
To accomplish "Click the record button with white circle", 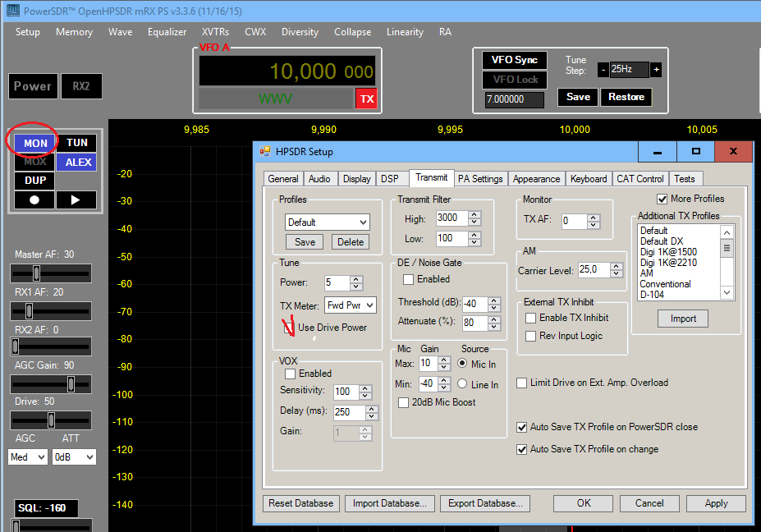I will point(34,200).
